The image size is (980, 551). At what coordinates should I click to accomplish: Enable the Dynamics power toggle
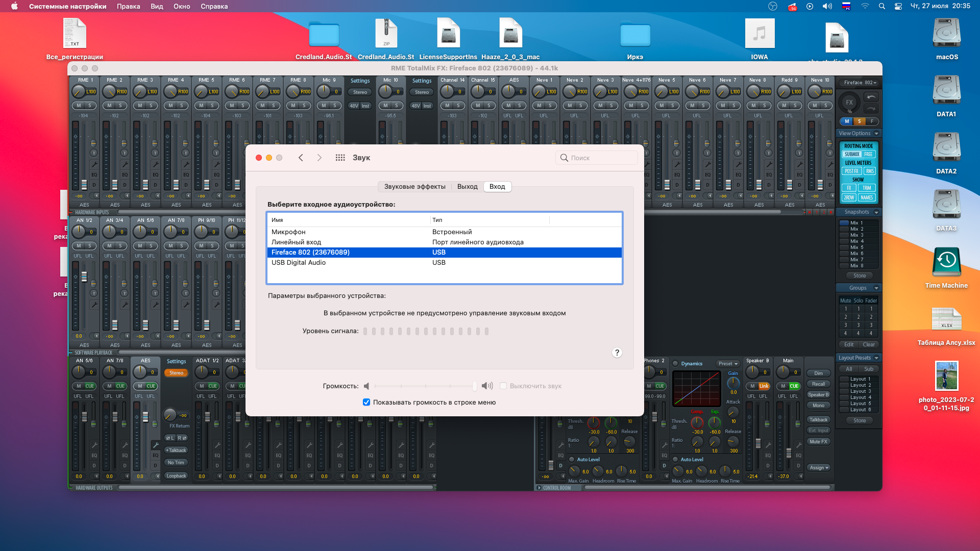click(675, 364)
